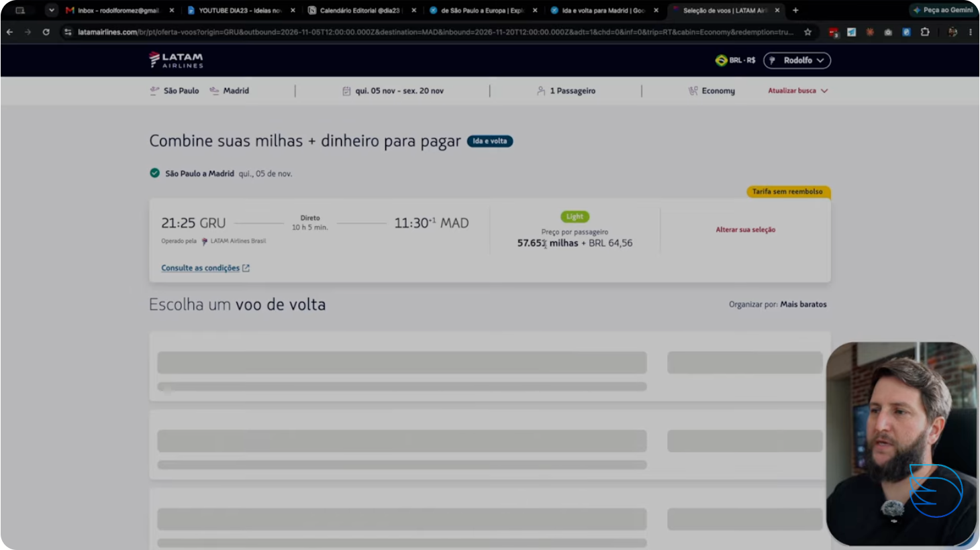This screenshot has height=550, width=980.
Task: Open a new browser tab
Action: (795, 10)
